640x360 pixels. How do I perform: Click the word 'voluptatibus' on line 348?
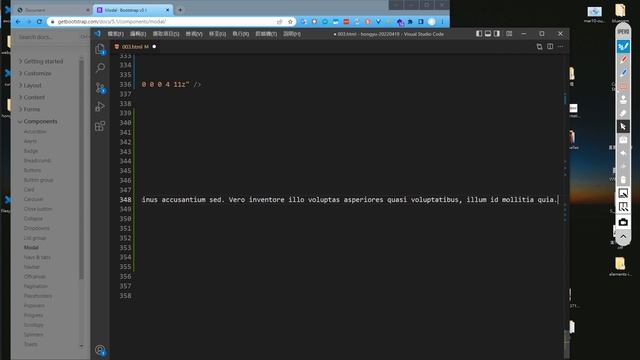pyautogui.click(x=436, y=200)
